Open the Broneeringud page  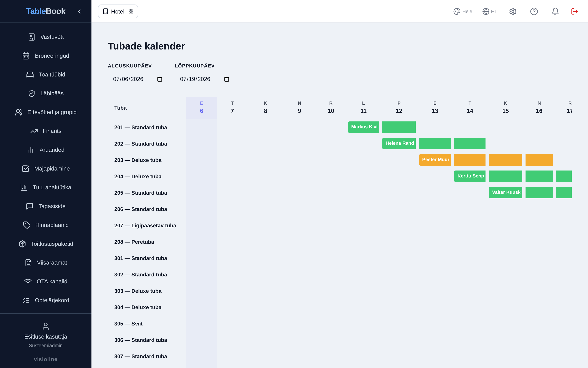46,56
